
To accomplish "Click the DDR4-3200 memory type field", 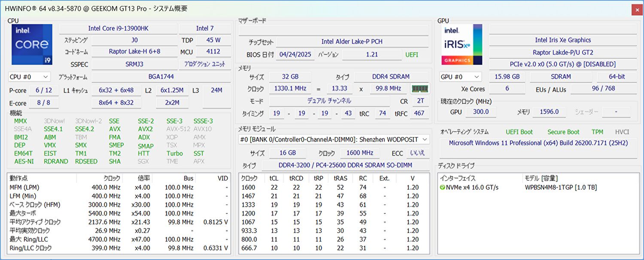I will coord(345,165).
